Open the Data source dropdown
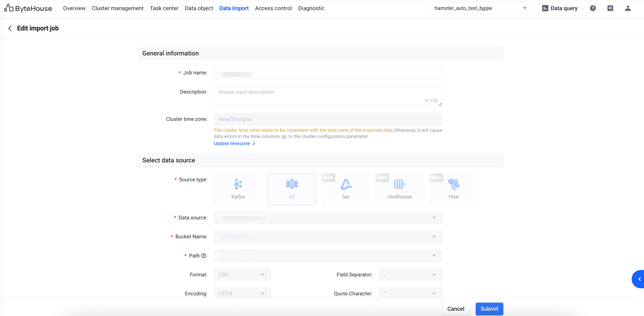 click(328, 218)
